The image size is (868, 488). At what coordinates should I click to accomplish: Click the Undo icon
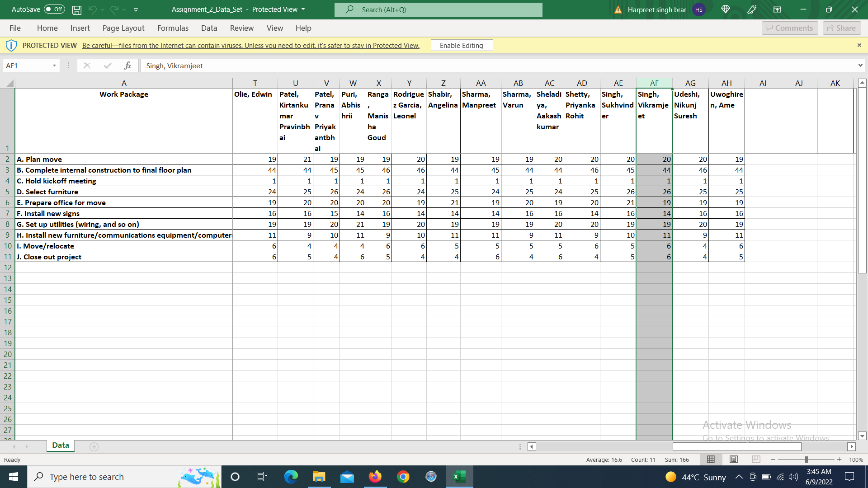click(x=92, y=9)
